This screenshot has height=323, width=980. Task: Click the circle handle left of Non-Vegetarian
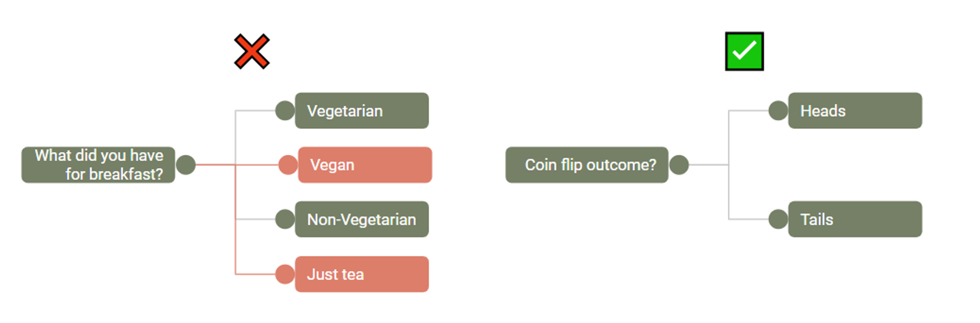[285, 219]
